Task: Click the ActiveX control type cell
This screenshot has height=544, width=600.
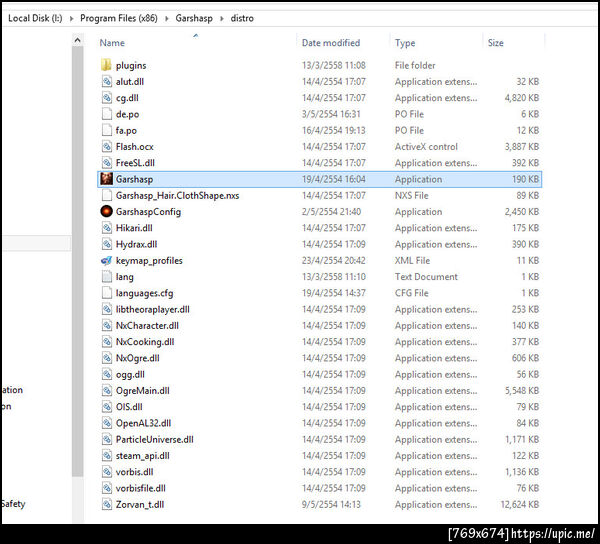Action: coord(426,147)
